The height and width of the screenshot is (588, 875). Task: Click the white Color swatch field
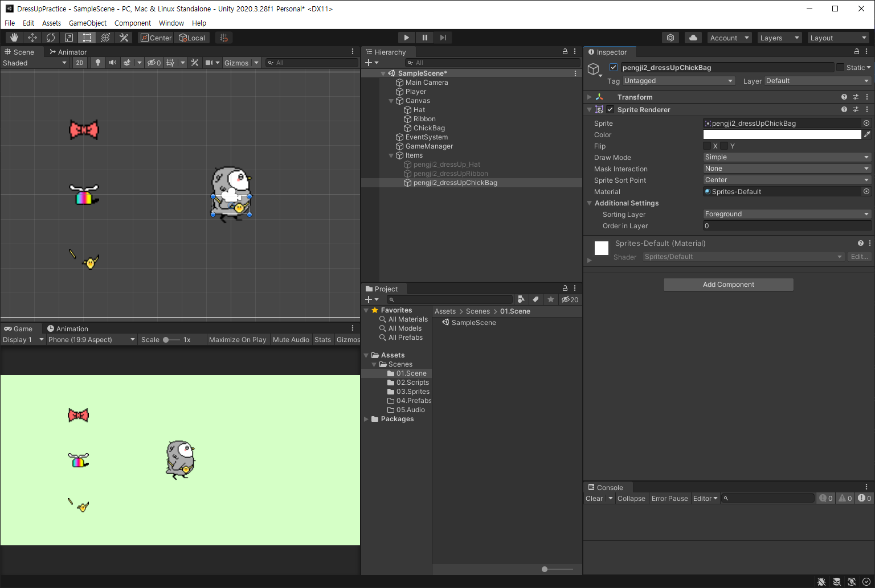(x=782, y=134)
